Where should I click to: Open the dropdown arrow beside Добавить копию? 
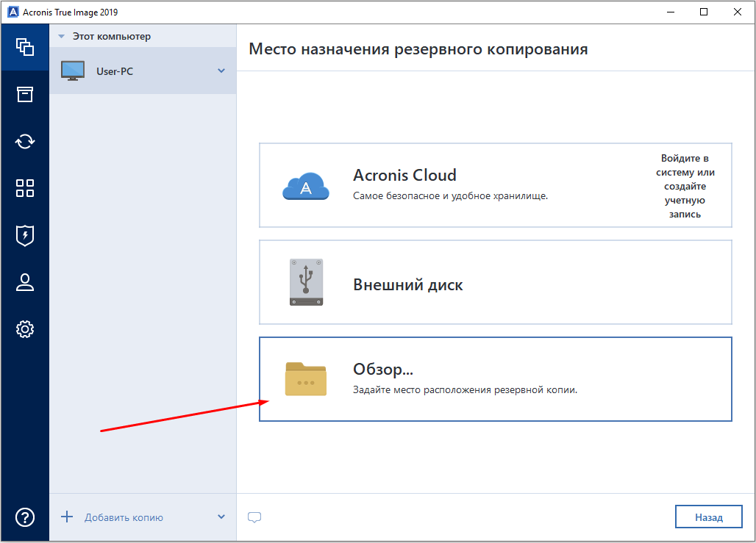click(x=221, y=517)
